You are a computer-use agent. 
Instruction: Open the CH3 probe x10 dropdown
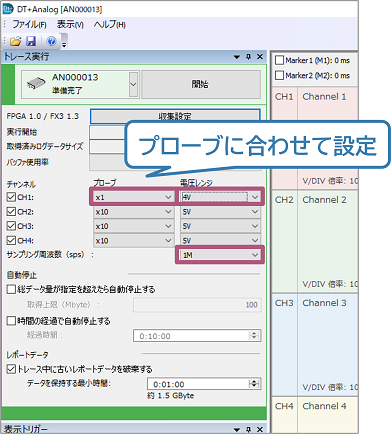click(133, 226)
